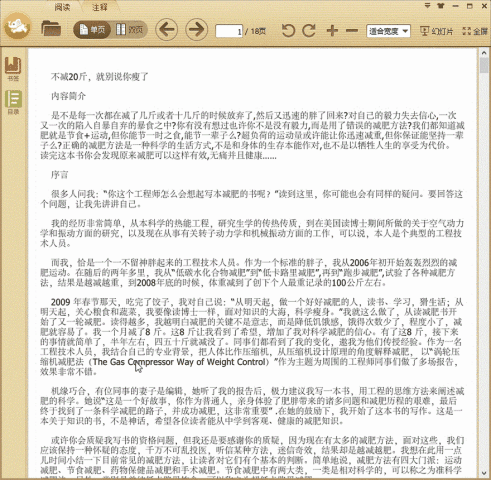The image size is (491, 480).
Task: Select the 注释 tab
Action: [100, 7]
